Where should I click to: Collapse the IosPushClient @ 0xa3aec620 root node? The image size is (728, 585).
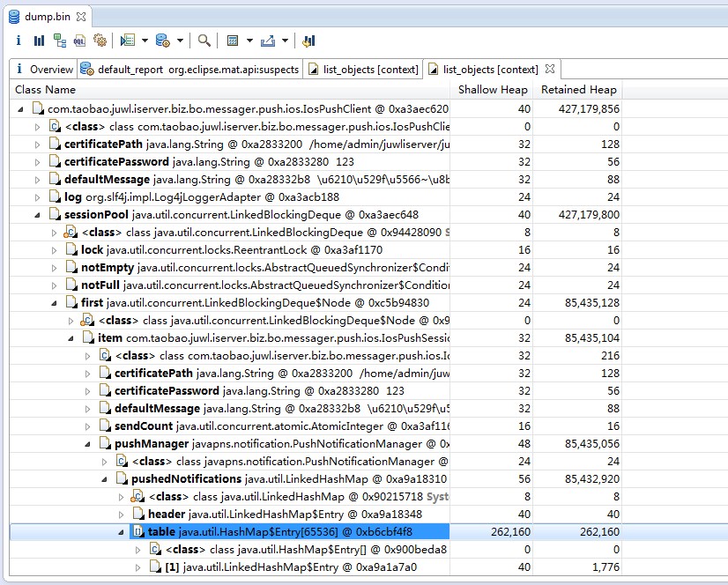pos(20,109)
